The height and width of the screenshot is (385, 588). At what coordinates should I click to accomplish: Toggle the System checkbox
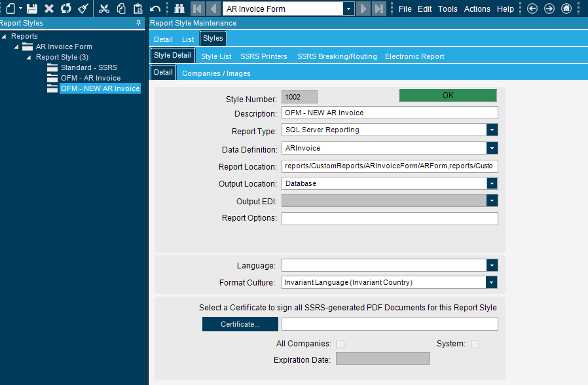click(475, 344)
